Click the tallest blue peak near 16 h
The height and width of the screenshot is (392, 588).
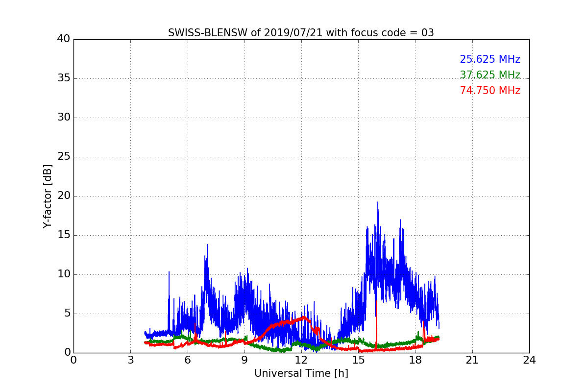point(378,202)
